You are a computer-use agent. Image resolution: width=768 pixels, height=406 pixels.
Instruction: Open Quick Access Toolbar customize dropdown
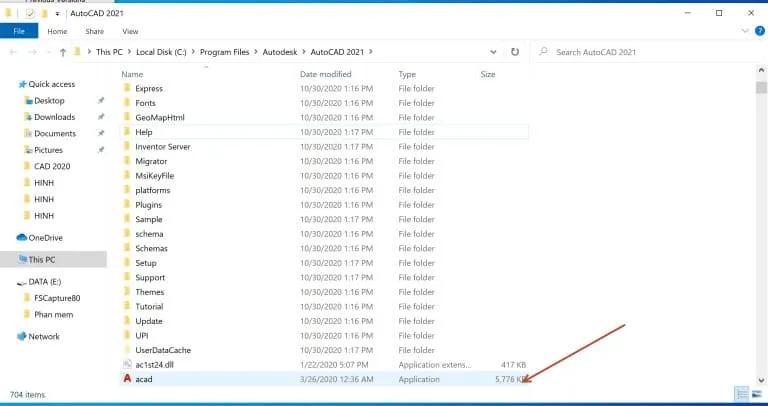point(57,14)
